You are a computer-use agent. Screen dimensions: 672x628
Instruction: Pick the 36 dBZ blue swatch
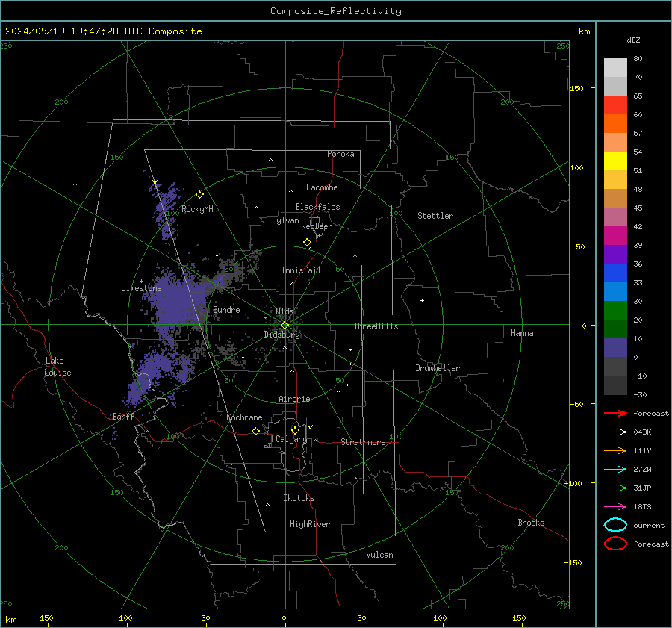pos(615,273)
